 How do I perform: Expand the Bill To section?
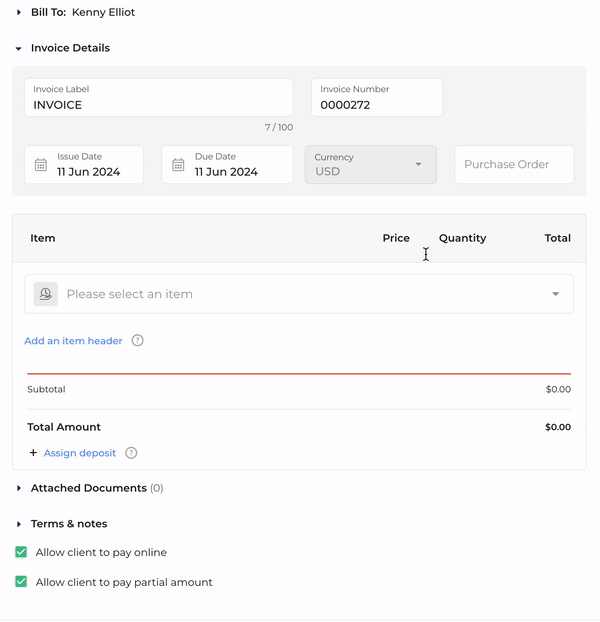click(19, 13)
